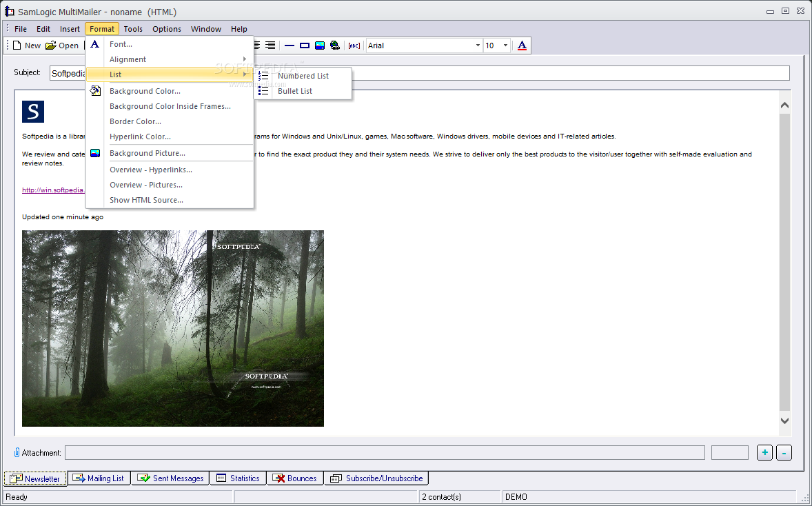The height and width of the screenshot is (506, 812).
Task: Click the small box next to Attachment field
Action: point(730,453)
